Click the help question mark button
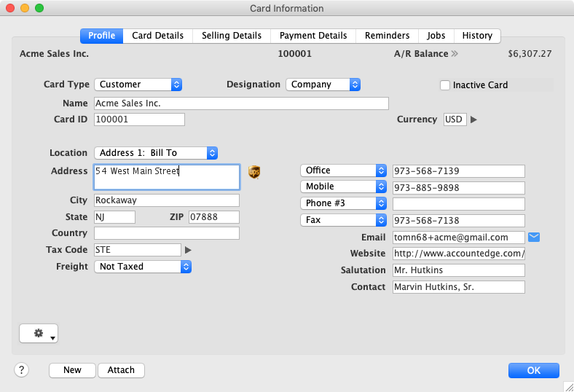This screenshot has width=574, height=392. point(20,369)
